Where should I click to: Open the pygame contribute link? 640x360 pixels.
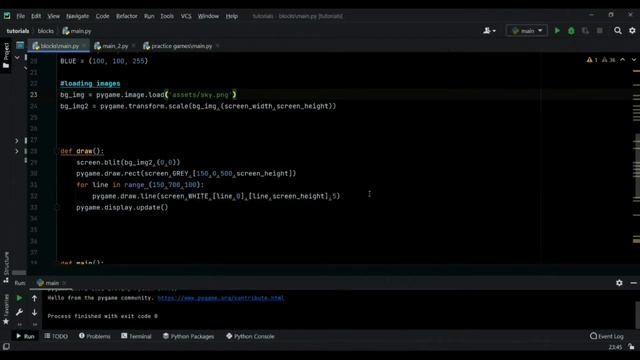221,298
